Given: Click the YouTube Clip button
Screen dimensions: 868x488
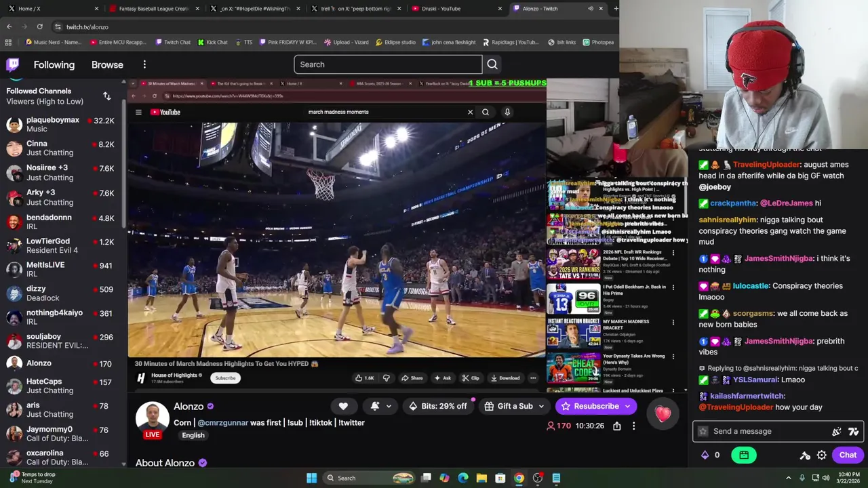Looking at the screenshot, I should (x=471, y=378).
